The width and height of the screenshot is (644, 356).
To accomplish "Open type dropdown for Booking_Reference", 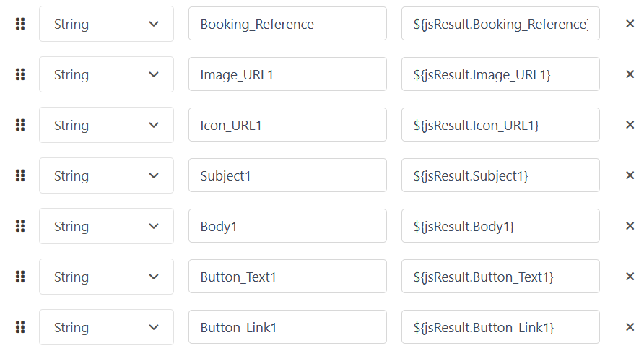I will point(106,24).
